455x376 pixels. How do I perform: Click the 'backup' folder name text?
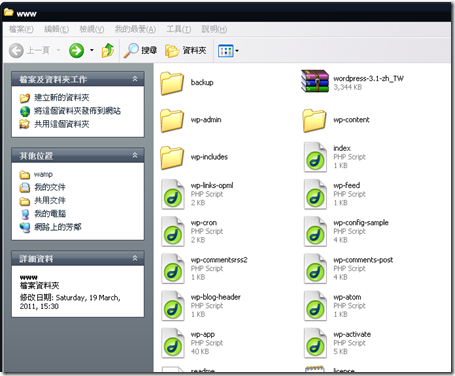(x=202, y=82)
